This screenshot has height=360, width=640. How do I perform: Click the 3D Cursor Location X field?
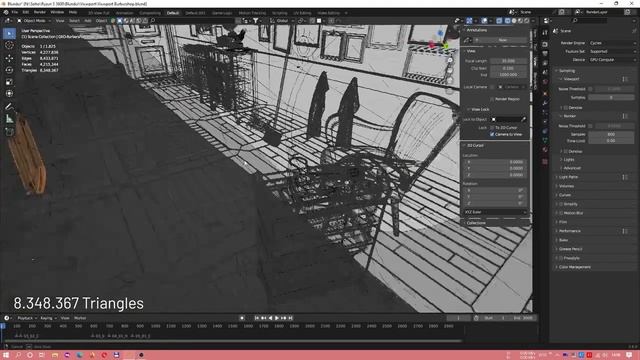pos(495,162)
